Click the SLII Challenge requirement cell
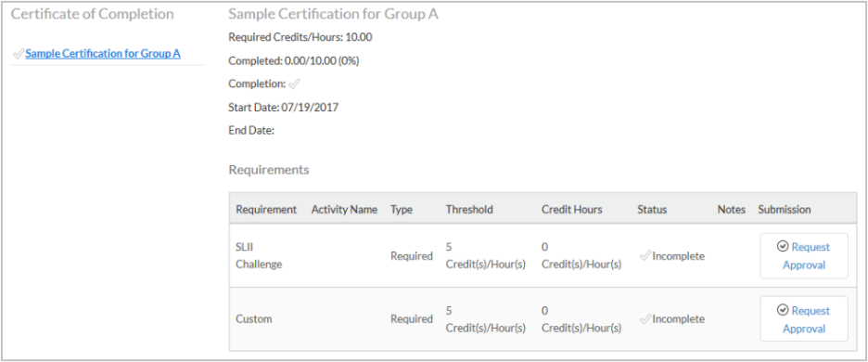 (x=259, y=255)
